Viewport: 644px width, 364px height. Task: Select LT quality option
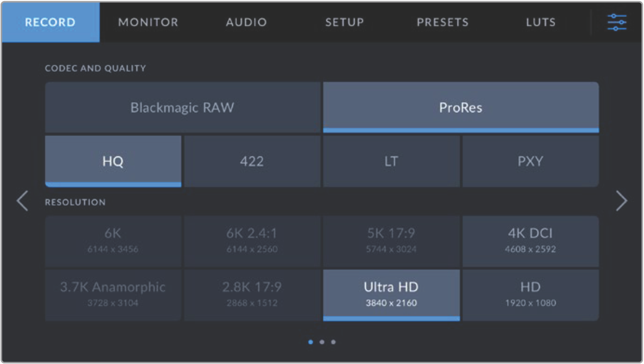pos(391,162)
